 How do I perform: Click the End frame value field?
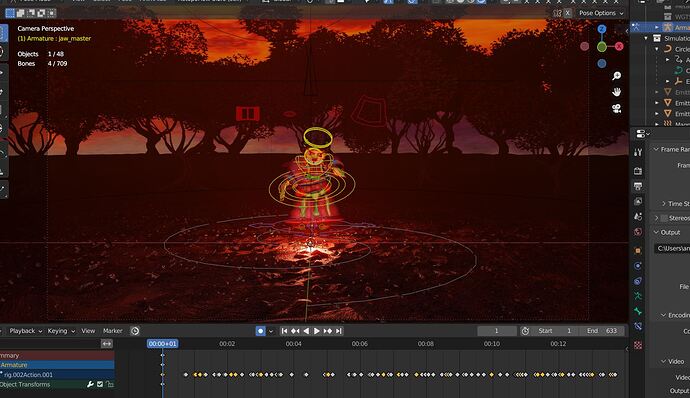tap(601, 331)
